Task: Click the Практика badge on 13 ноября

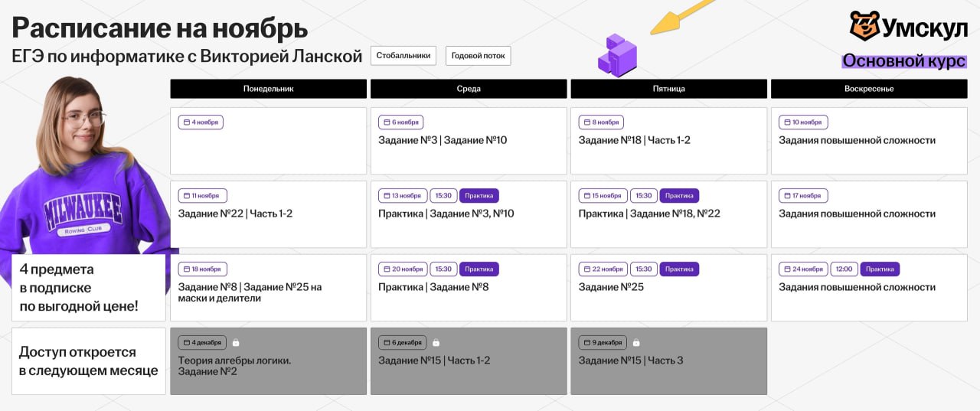Action: click(479, 196)
